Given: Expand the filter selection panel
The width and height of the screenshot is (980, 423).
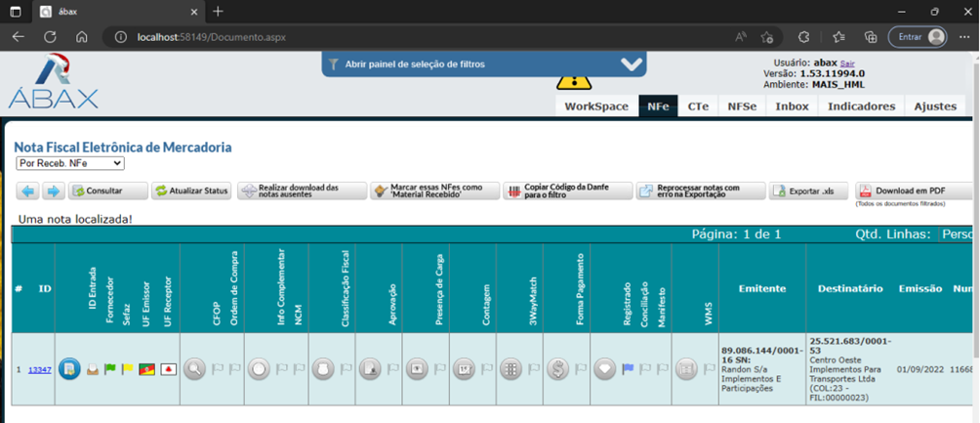Looking at the screenshot, I should (484, 64).
